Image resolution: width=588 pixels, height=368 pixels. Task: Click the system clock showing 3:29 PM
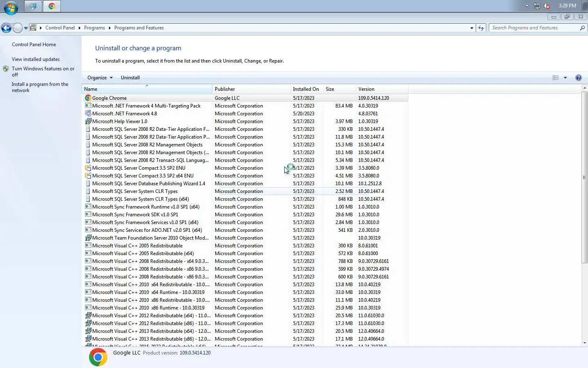pos(567,6)
